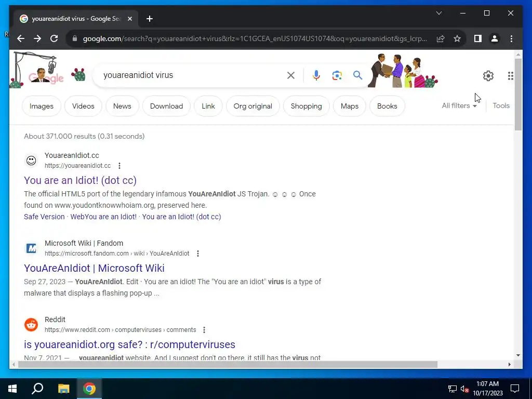Open the Windows Start menu
This screenshot has height=399, width=532.
pos(12,389)
